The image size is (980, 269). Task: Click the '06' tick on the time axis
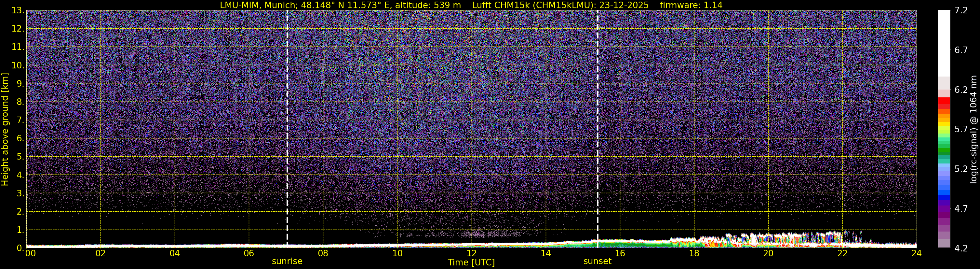[x=249, y=254]
